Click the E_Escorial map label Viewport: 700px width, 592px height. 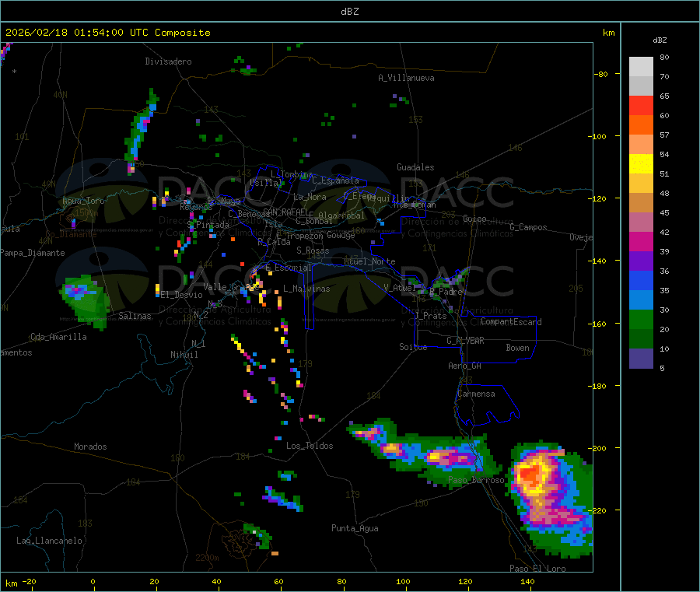tap(289, 268)
